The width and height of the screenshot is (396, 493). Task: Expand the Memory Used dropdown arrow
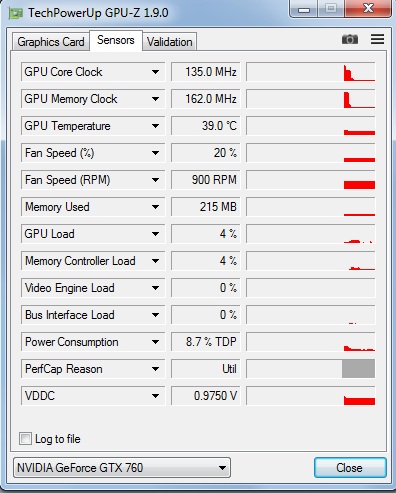[x=155, y=207]
